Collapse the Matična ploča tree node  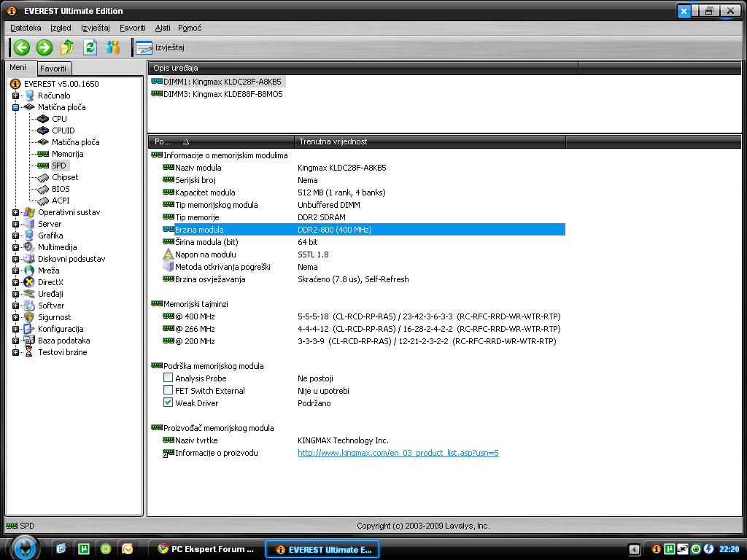pos(15,107)
